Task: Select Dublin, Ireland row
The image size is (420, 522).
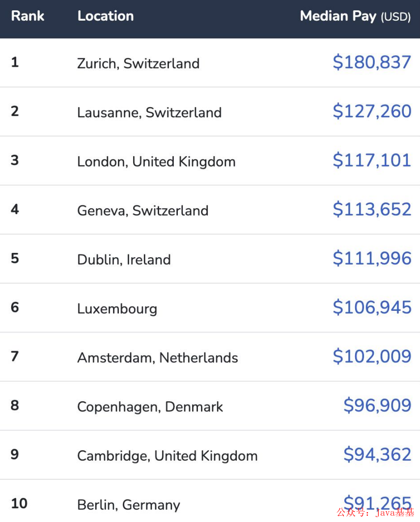Action: 210,259
